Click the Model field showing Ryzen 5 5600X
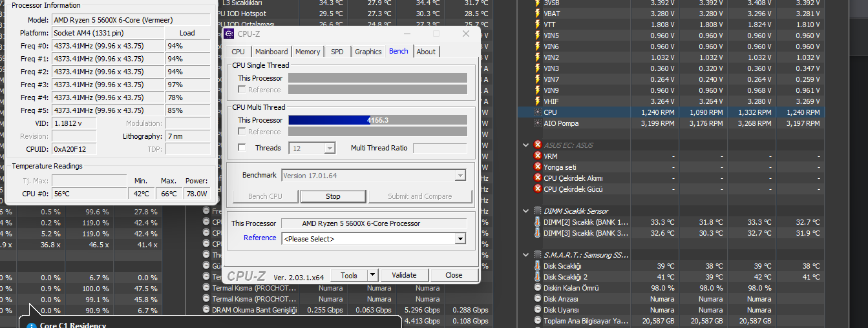868x328 pixels. pyautogui.click(x=131, y=20)
